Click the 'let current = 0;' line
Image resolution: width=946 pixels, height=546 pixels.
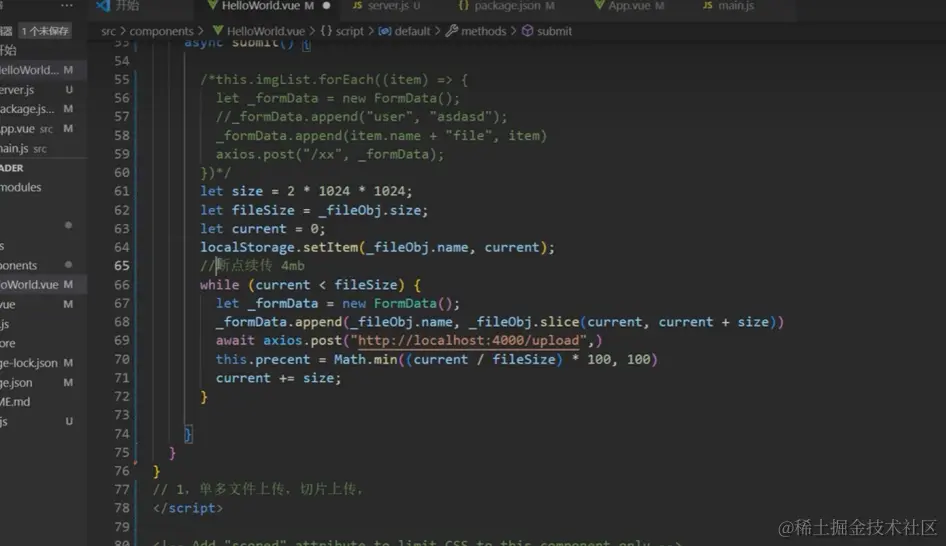pyautogui.click(x=262, y=229)
